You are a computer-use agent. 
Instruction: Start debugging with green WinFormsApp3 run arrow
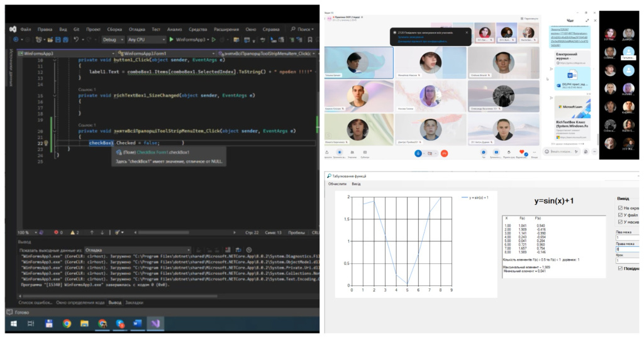[171, 40]
